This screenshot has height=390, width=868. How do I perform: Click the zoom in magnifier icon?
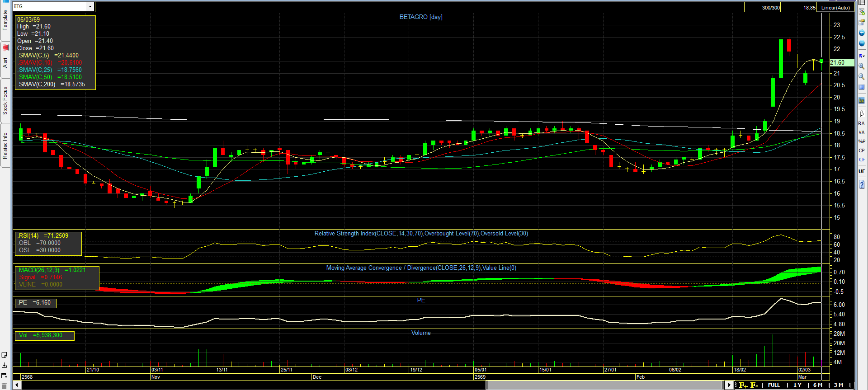(862, 66)
